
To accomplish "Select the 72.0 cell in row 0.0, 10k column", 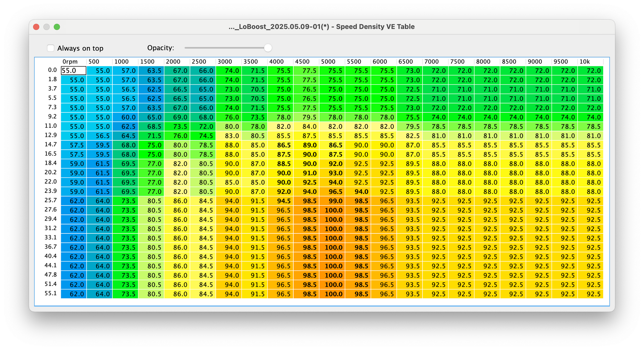I will (591, 71).
